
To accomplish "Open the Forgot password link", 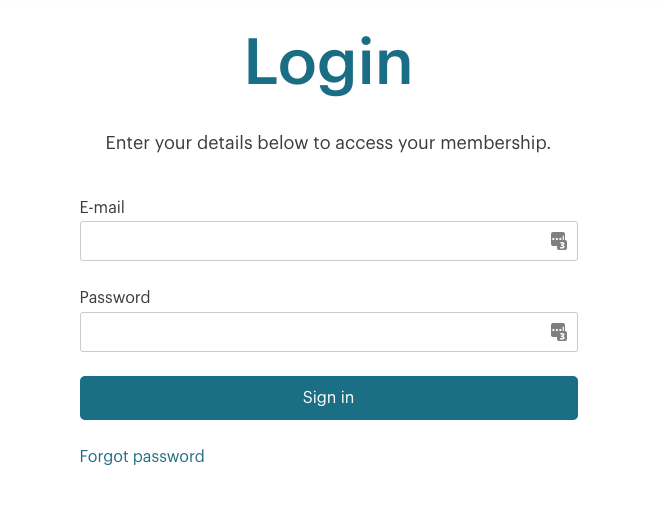I will click(142, 456).
